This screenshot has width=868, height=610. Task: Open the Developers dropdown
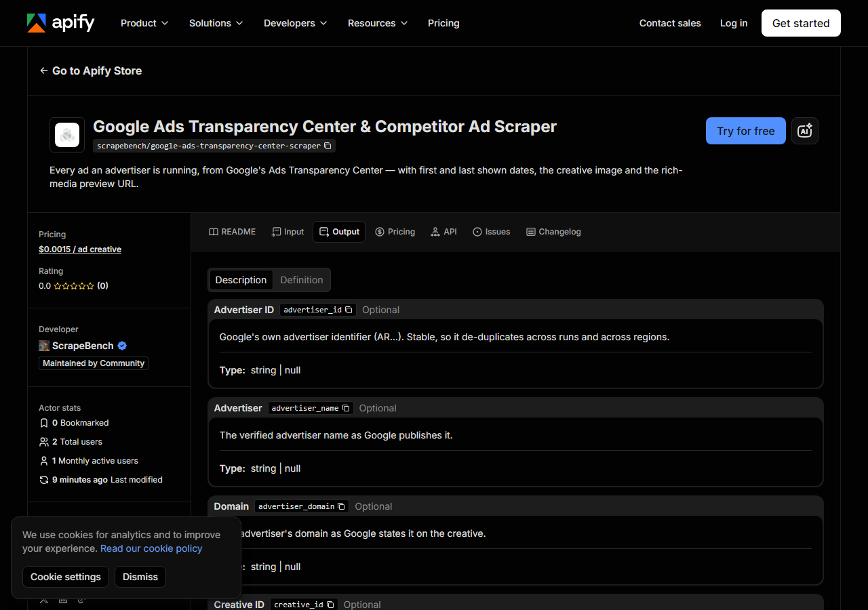(295, 23)
